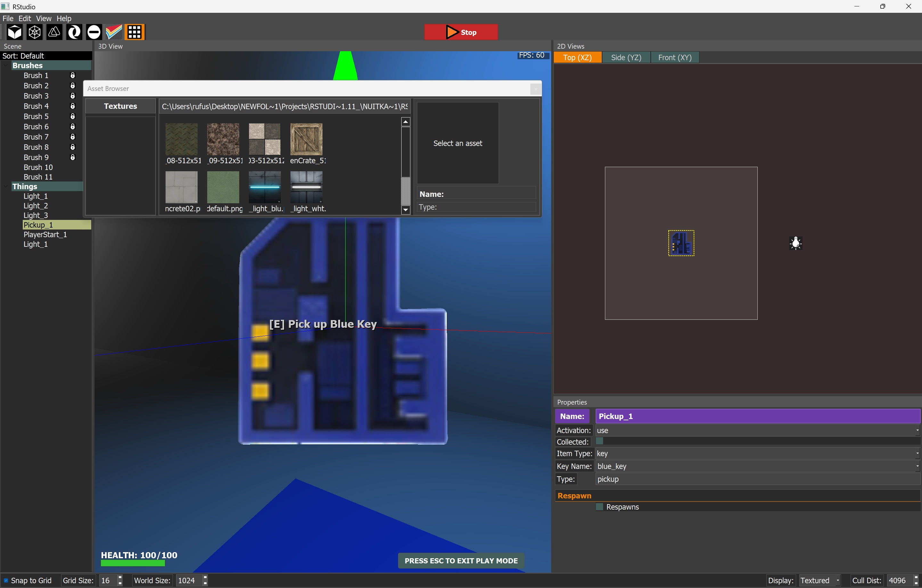
Task: Click the double triangle toolbar icon
Action: 54,32
